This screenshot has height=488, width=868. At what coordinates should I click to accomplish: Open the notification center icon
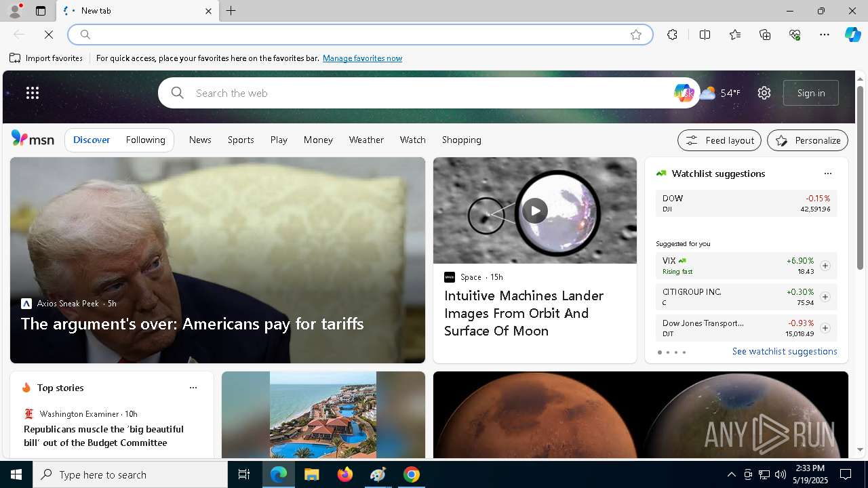846,474
